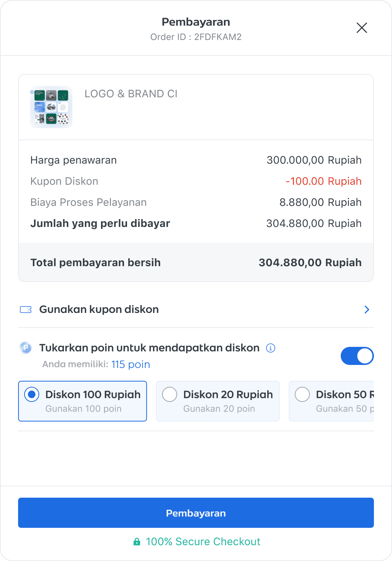
Task: Close the Pembayaran payment dialog
Action: [361, 28]
